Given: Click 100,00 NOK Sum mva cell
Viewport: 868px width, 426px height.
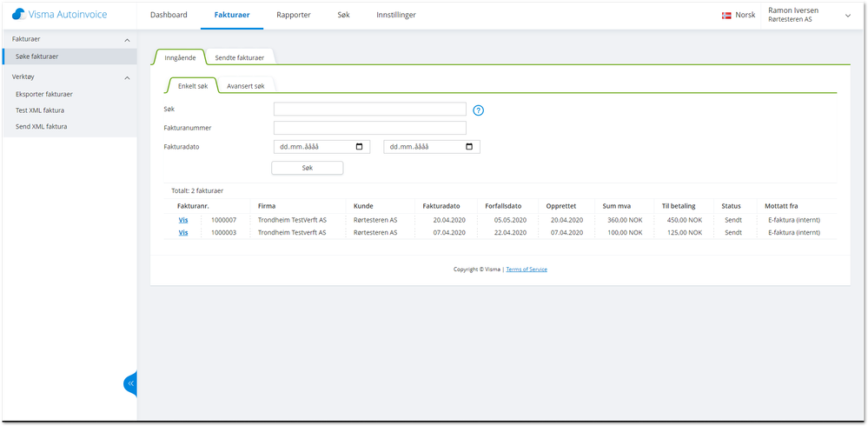Looking at the screenshot, I should [x=626, y=233].
